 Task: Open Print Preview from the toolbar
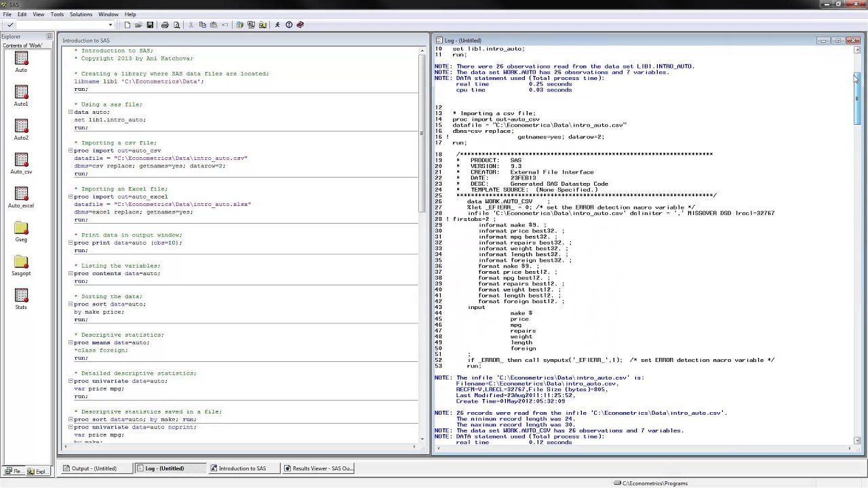coord(177,25)
